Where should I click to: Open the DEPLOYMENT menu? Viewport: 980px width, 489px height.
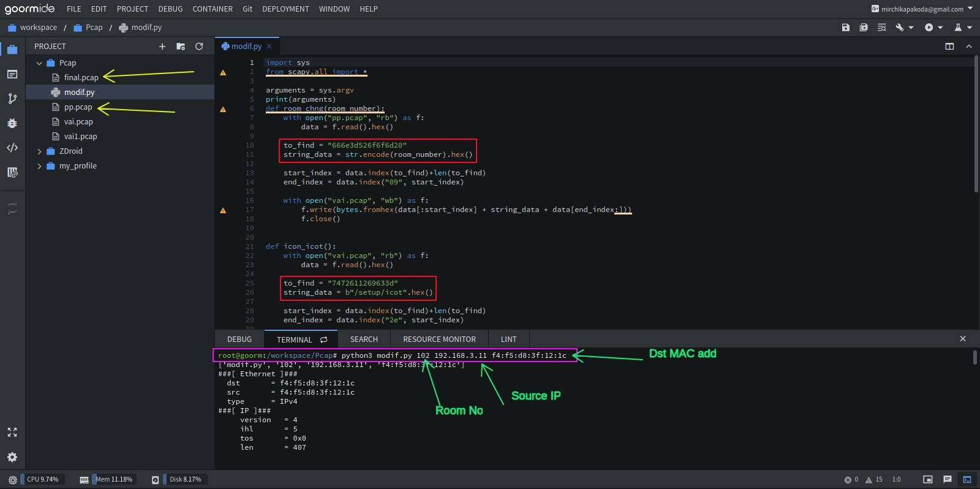click(285, 9)
